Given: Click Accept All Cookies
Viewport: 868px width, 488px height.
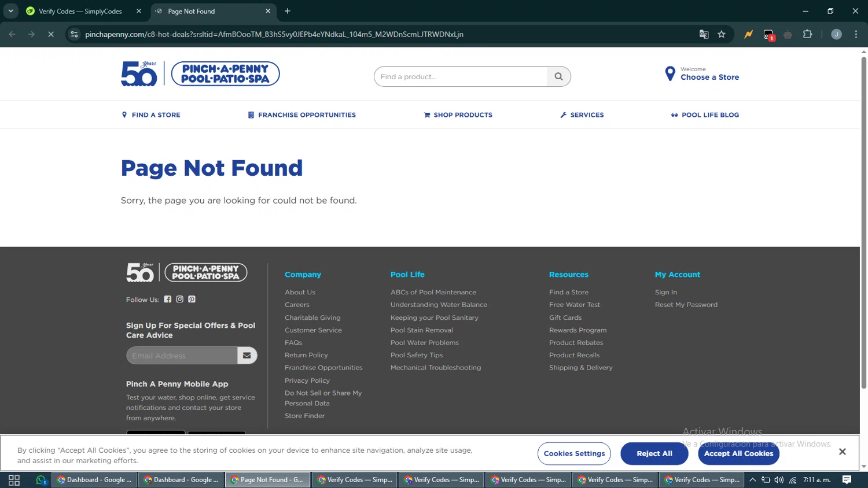Looking at the screenshot, I should pyautogui.click(x=739, y=454).
